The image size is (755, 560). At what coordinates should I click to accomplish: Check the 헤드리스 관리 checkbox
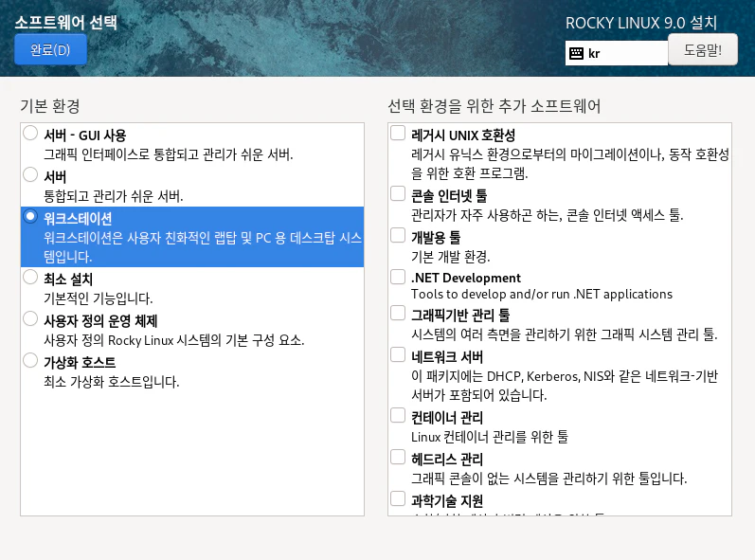[x=398, y=457]
